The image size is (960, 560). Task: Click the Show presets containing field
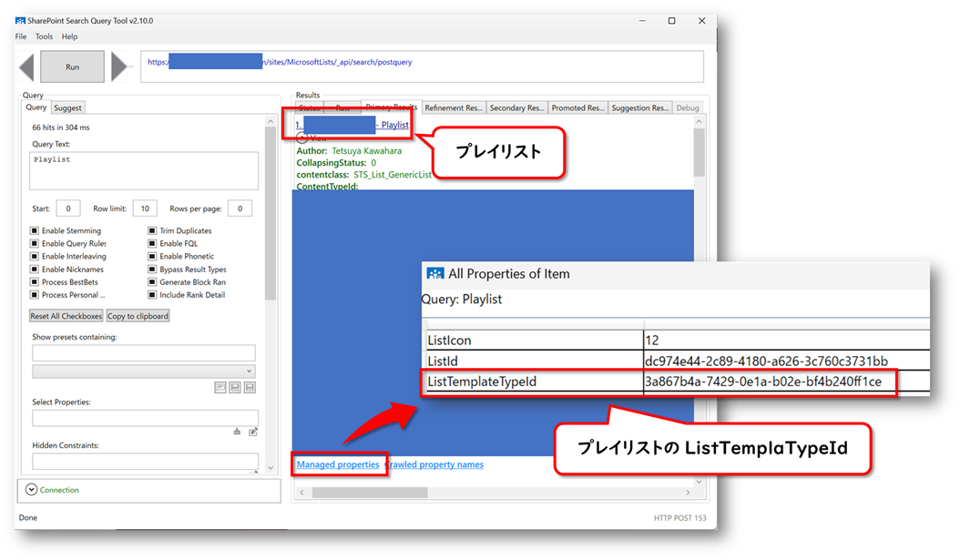tap(144, 352)
